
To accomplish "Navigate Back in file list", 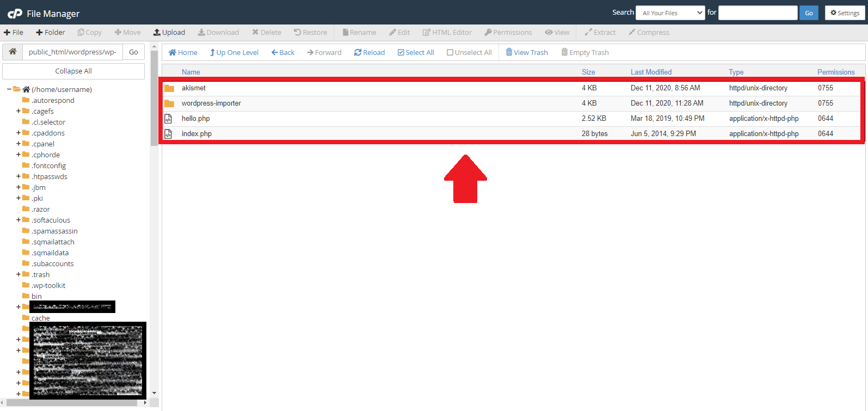I will [283, 53].
